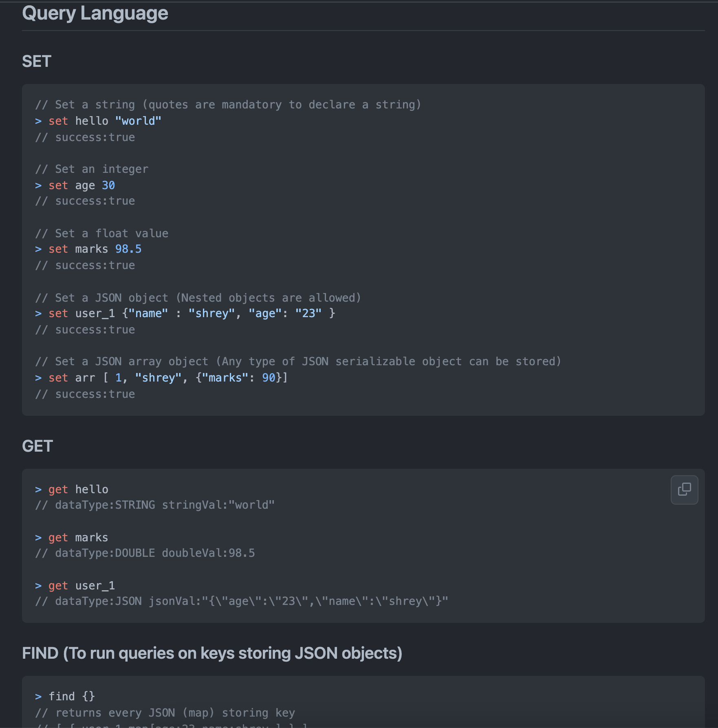
Task: Click the SET section heading
Action: tap(36, 62)
